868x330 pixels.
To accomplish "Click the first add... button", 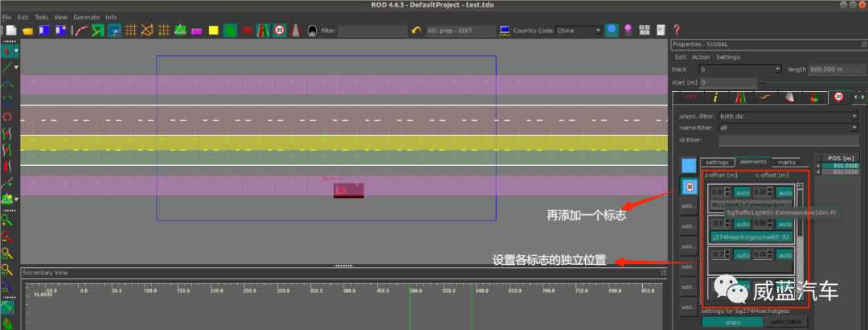I will (x=690, y=206).
